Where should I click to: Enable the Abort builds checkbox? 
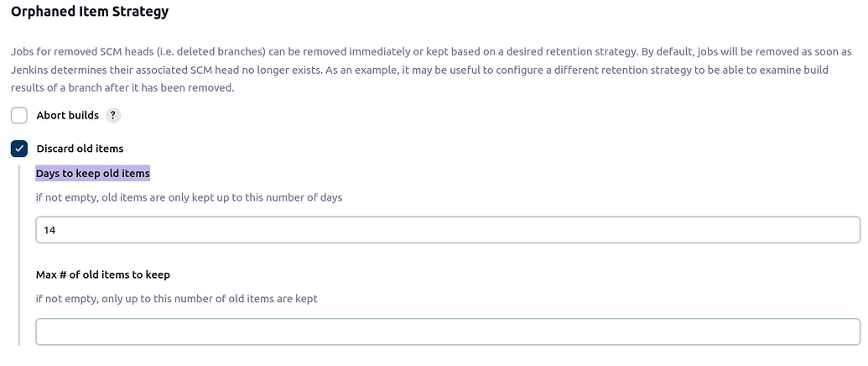(x=19, y=115)
